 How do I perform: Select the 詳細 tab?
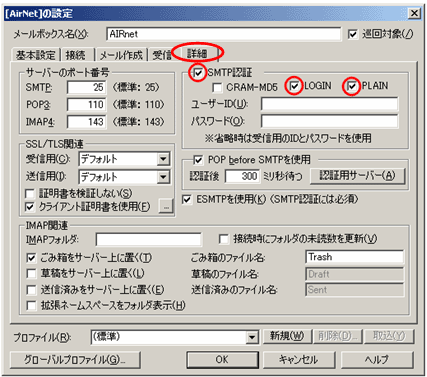point(198,53)
